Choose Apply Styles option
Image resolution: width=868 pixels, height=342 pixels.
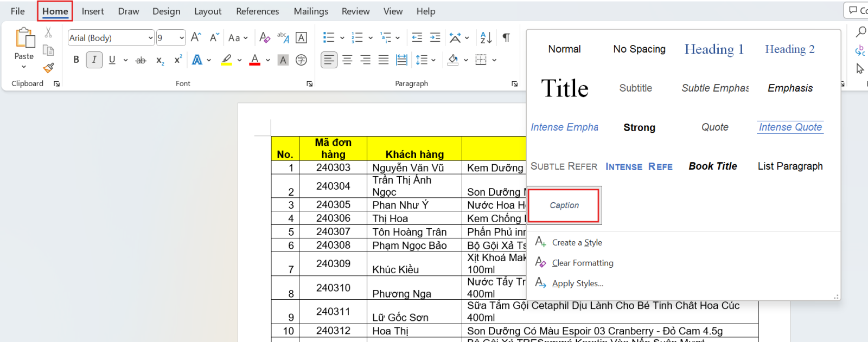[577, 283]
